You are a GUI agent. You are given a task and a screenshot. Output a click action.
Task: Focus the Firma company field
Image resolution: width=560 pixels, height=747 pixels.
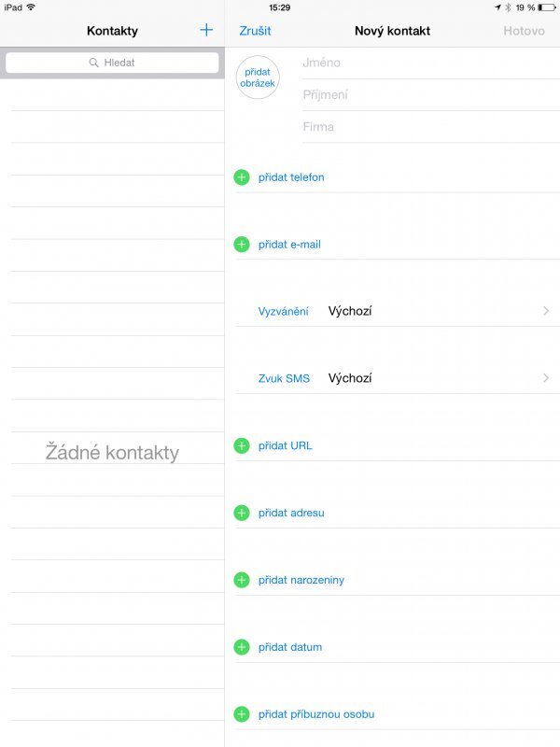[425, 127]
